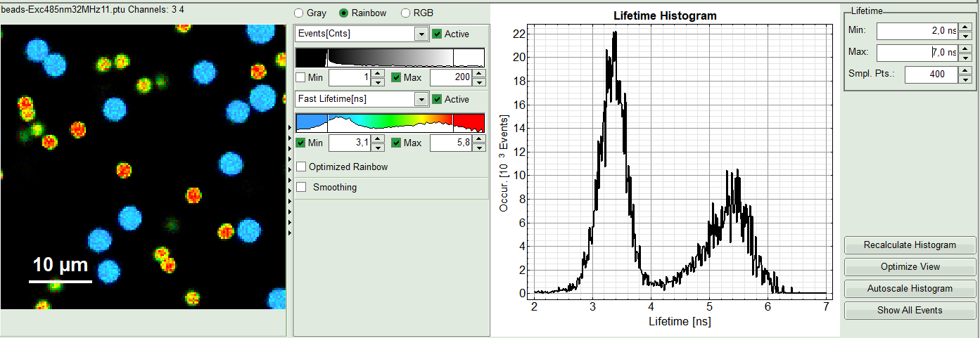Select the Gray color mode
Viewport: 980px width, 338px height.
299,13
